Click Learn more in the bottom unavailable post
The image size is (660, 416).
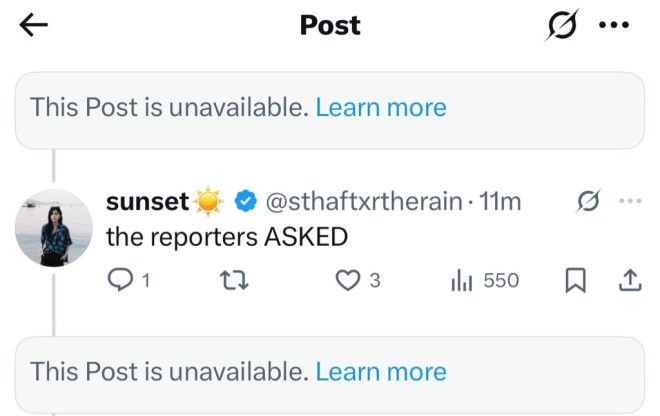pyautogui.click(x=381, y=372)
